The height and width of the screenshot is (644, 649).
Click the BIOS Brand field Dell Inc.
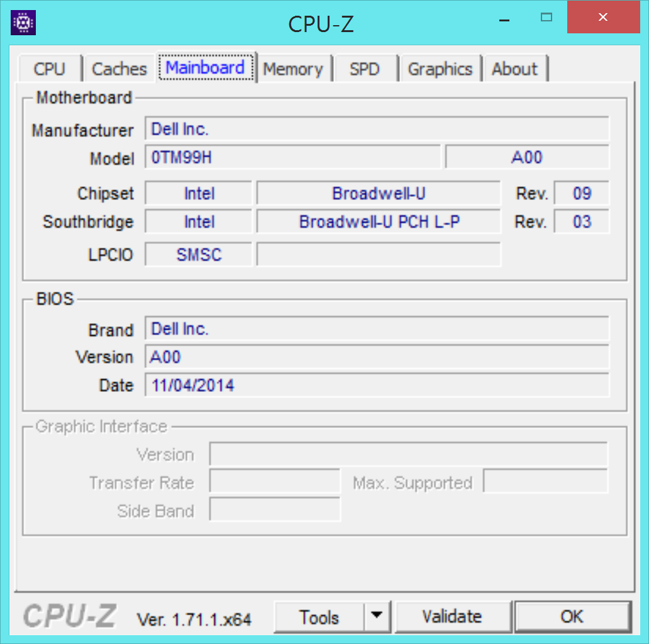tap(377, 329)
